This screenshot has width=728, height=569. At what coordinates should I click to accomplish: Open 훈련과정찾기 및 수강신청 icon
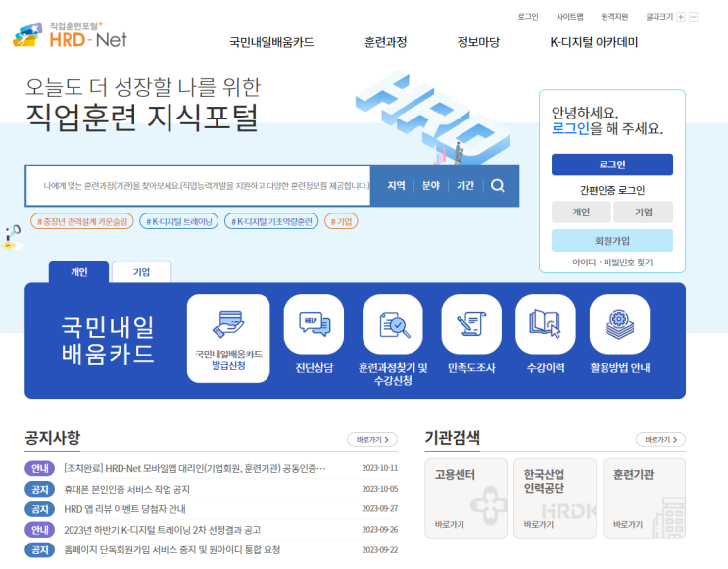pyautogui.click(x=393, y=324)
